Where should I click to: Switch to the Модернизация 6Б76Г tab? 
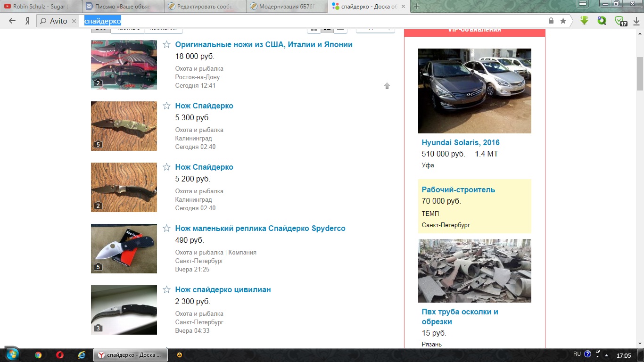click(288, 6)
